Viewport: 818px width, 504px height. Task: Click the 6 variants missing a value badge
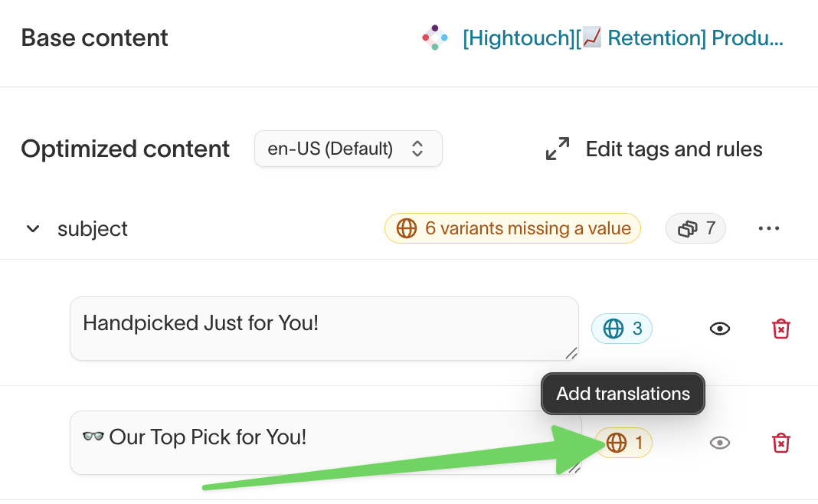click(512, 228)
